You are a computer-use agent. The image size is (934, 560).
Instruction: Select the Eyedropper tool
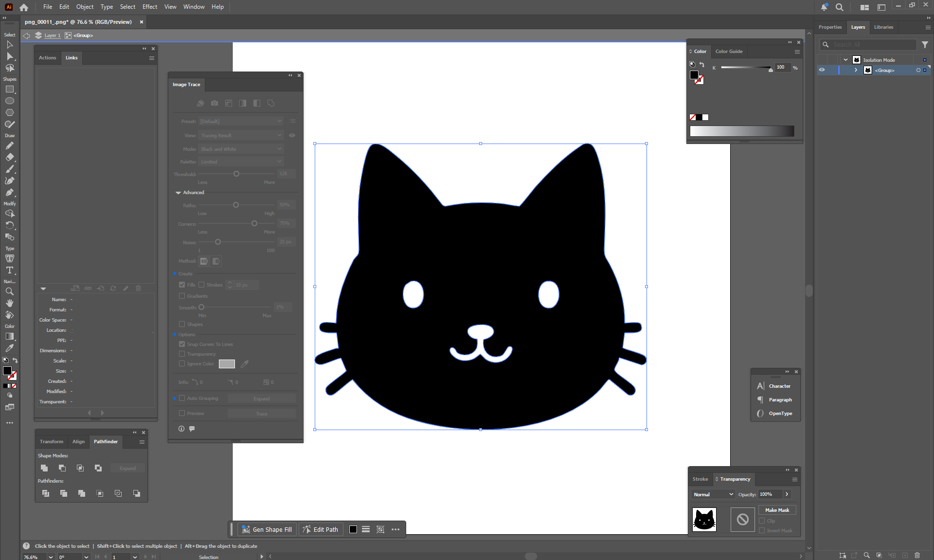9,348
